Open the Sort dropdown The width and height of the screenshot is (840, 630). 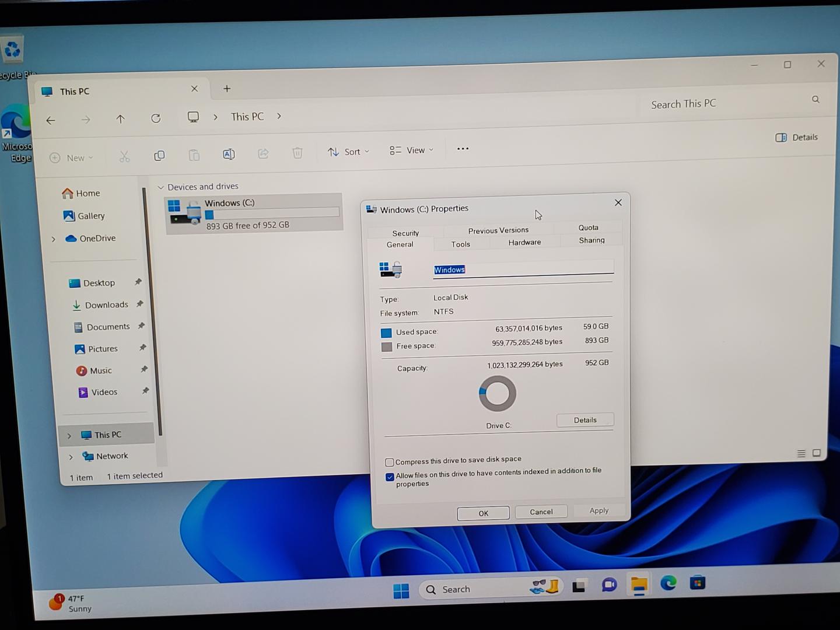[348, 152]
